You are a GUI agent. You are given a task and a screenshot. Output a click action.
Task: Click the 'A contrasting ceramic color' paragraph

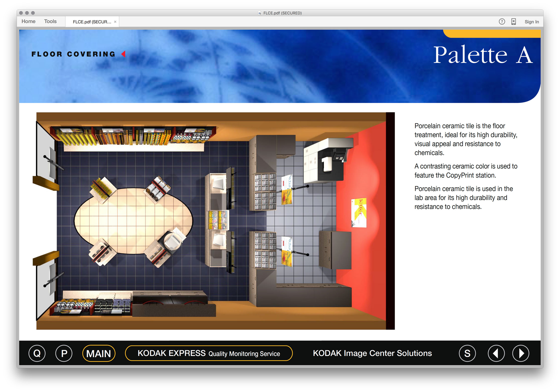[x=466, y=171]
